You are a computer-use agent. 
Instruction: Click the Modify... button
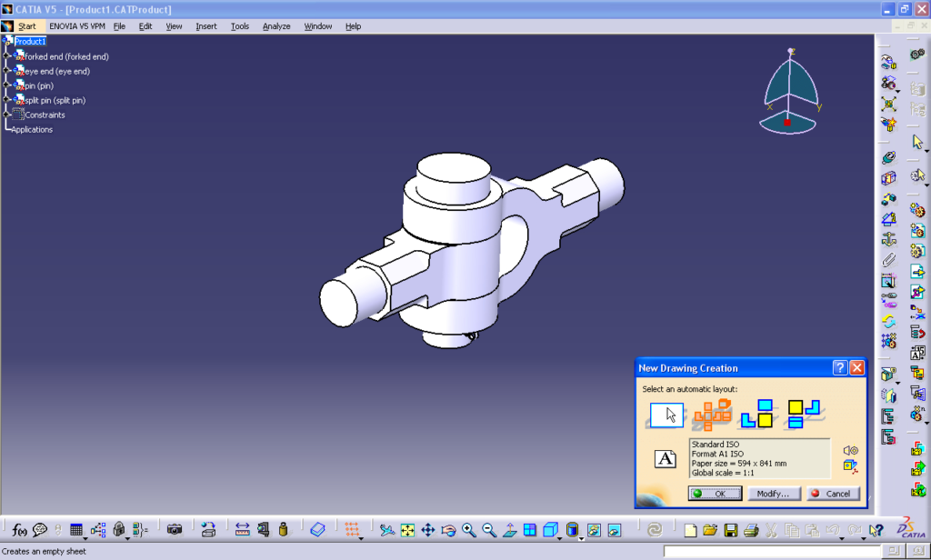pos(773,494)
